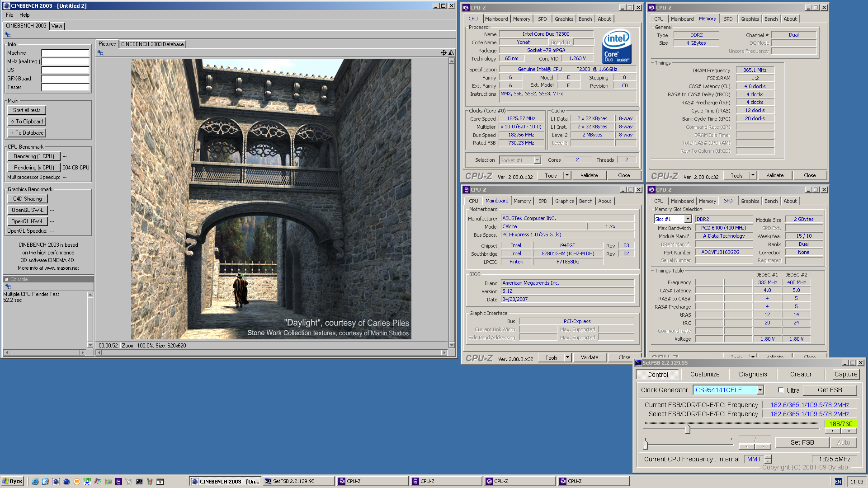868x488 pixels.
Task: Run the OpenGL HW-L benchmark
Action: [x=27, y=221]
